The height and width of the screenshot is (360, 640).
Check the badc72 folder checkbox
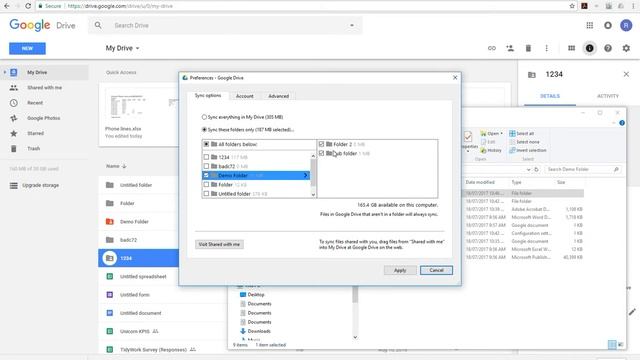pos(206,167)
